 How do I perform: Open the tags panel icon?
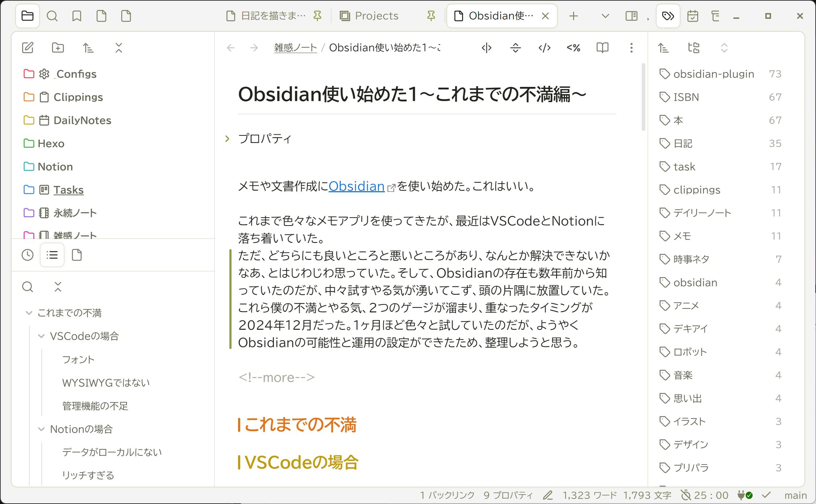tap(668, 16)
